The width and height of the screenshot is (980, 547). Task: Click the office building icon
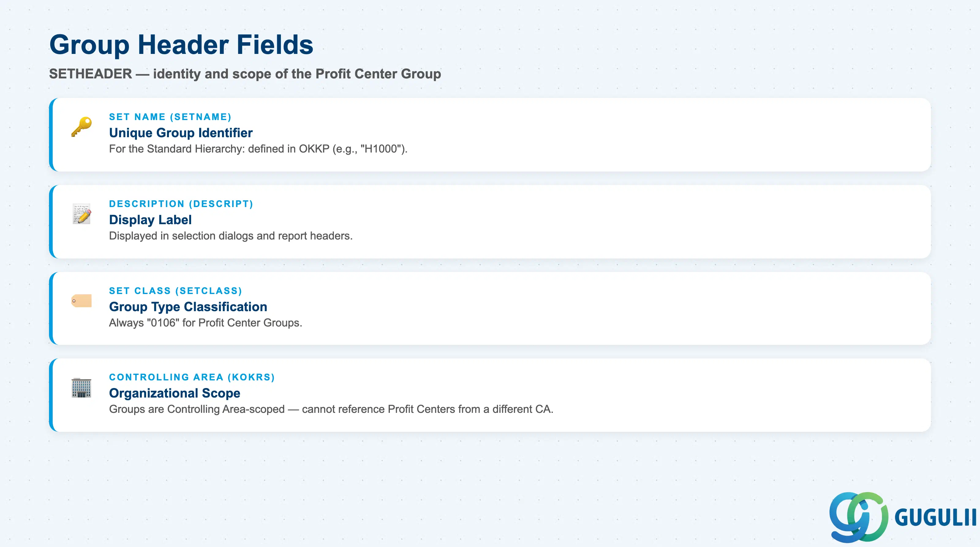point(81,388)
